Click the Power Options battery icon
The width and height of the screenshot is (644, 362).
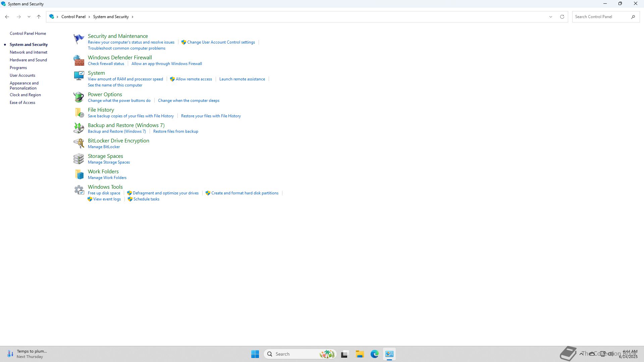78,97
